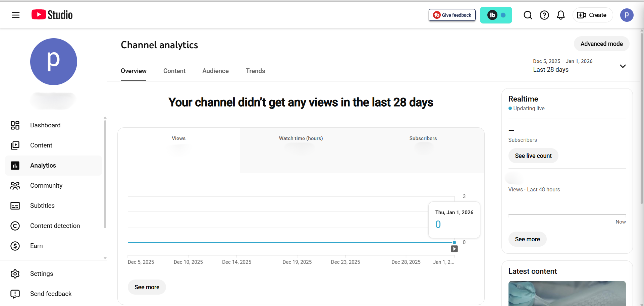The height and width of the screenshot is (306, 644).
Task: Click the Realtime heading
Action: tap(523, 99)
